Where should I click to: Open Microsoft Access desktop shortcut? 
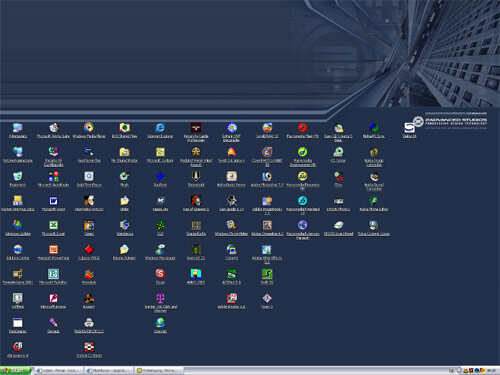53,298
